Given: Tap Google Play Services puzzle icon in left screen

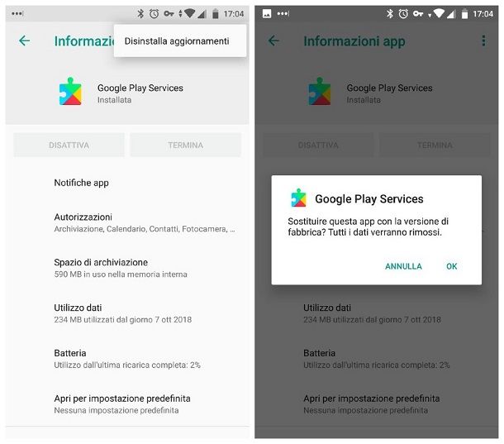Looking at the screenshot, I should 70,92.
